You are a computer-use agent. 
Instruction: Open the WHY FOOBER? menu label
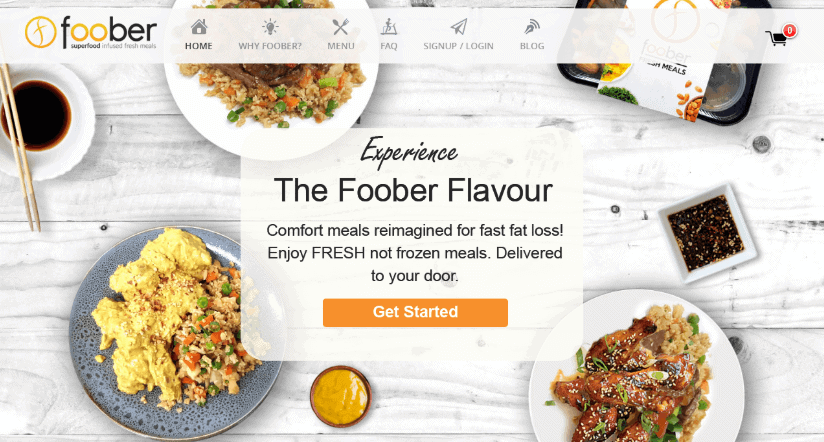coord(270,46)
